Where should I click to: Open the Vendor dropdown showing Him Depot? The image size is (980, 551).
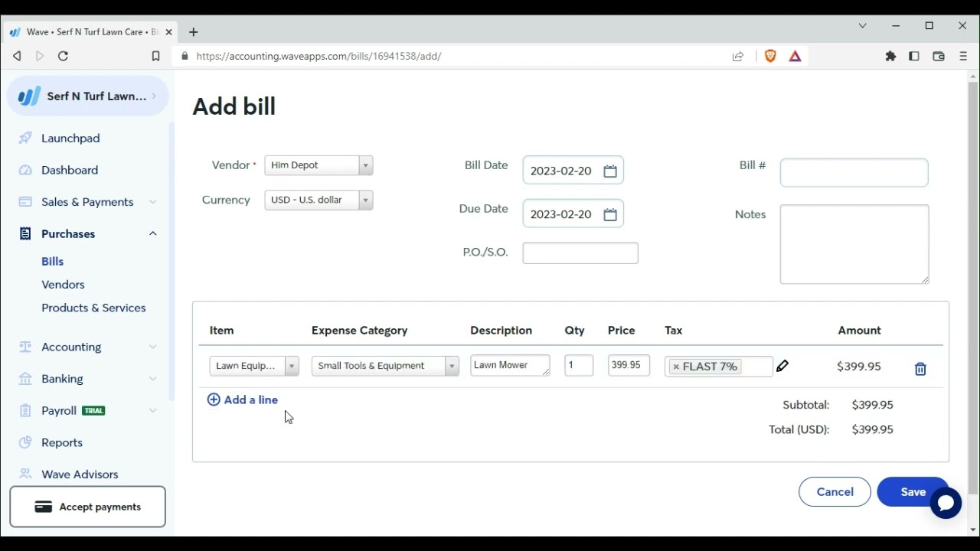(318, 165)
